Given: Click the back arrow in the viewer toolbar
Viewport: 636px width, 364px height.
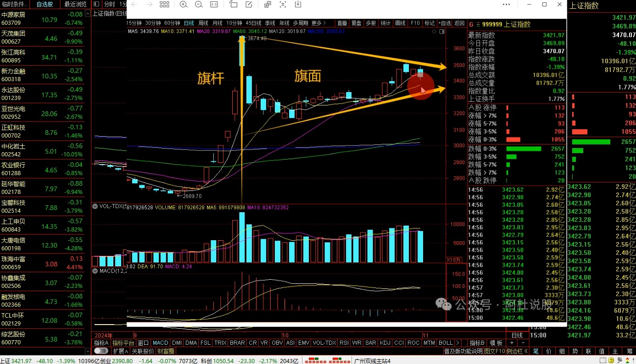Looking at the screenshot, I should [x=134, y=5].
